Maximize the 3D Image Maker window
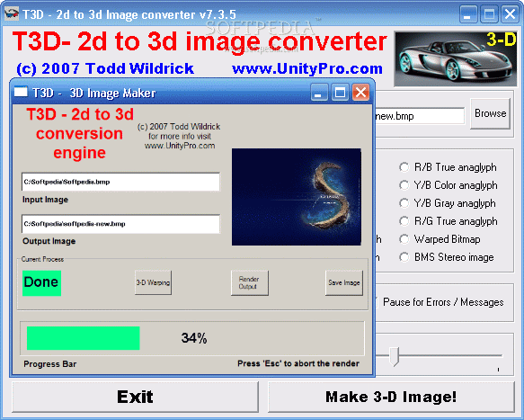Viewport: 524px width, 420px height. point(340,92)
